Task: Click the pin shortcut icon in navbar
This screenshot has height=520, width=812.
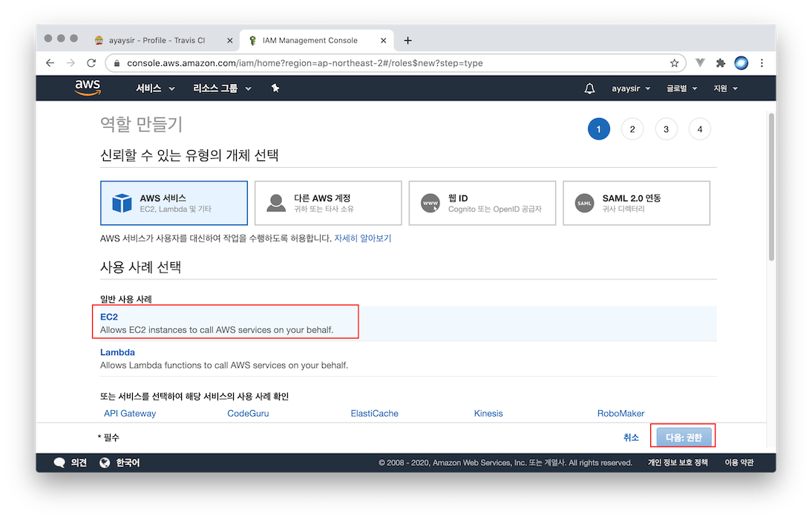Action: point(275,88)
